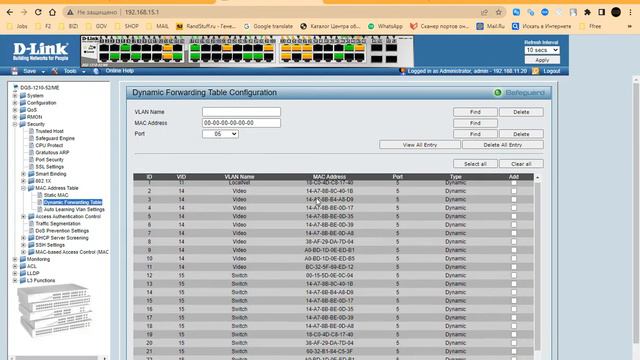Screen dimensions: 640x360
Task: Open the WhatsApp bookmark
Action: tap(385, 26)
